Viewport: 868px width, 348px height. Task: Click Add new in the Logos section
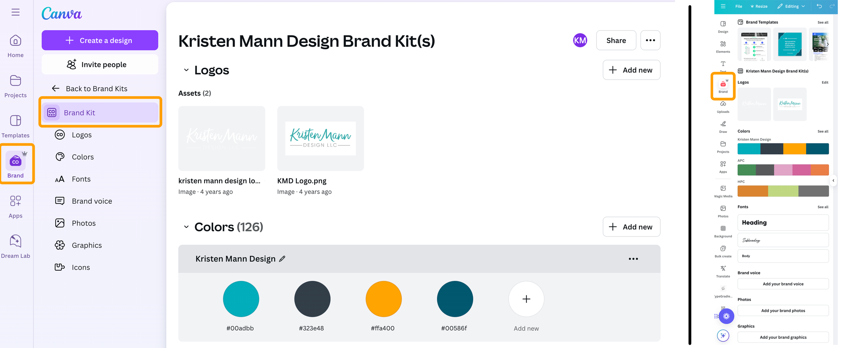(x=632, y=70)
